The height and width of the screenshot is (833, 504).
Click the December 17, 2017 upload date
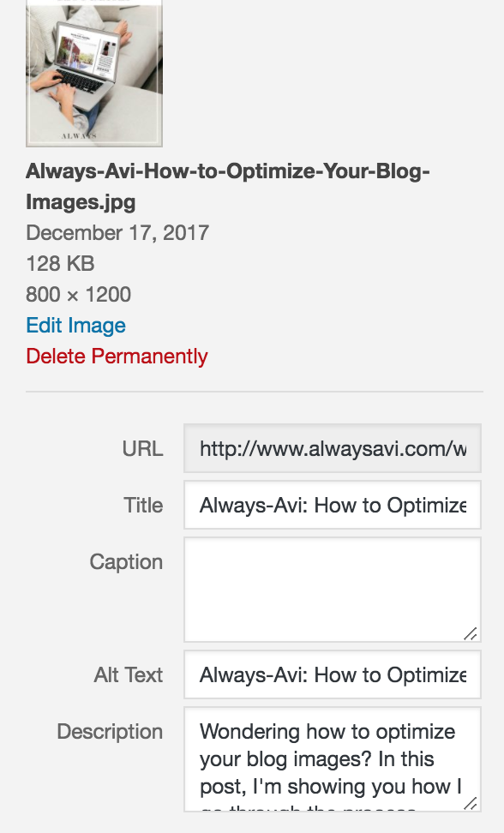click(117, 233)
